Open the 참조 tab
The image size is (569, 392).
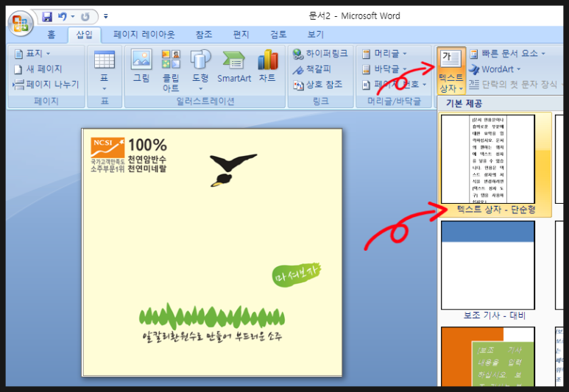click(x=204, y=35)
